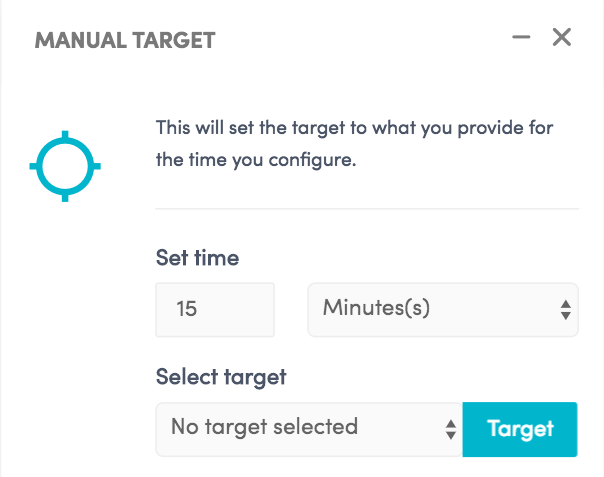Screen dimensions: 604x477
Task: Expand target list via its double-arrow indicator
Action: [x=451, y=430]
